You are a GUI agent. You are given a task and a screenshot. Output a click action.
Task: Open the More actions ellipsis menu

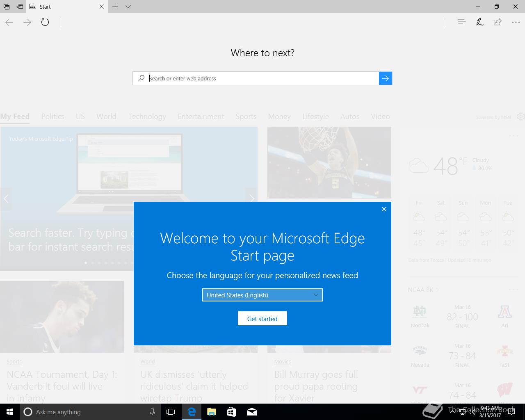click(516, 22)
